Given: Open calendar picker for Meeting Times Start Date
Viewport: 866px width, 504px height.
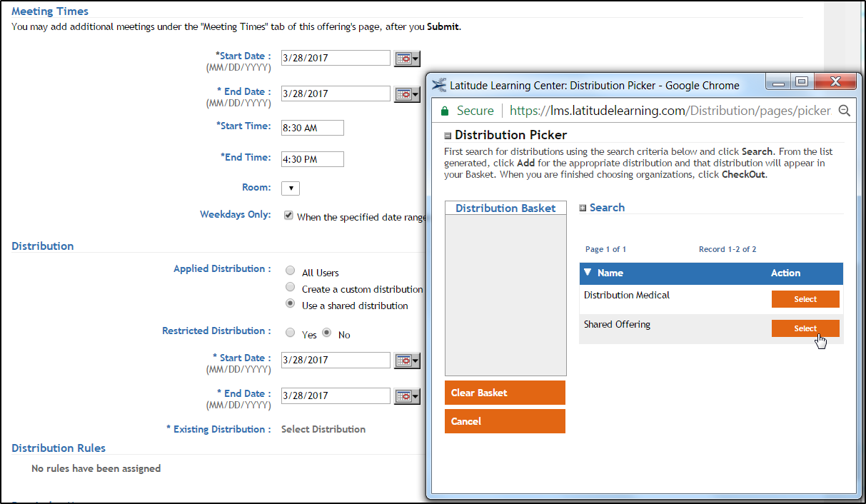Looking at the screenshot, I should pos(407,59).
